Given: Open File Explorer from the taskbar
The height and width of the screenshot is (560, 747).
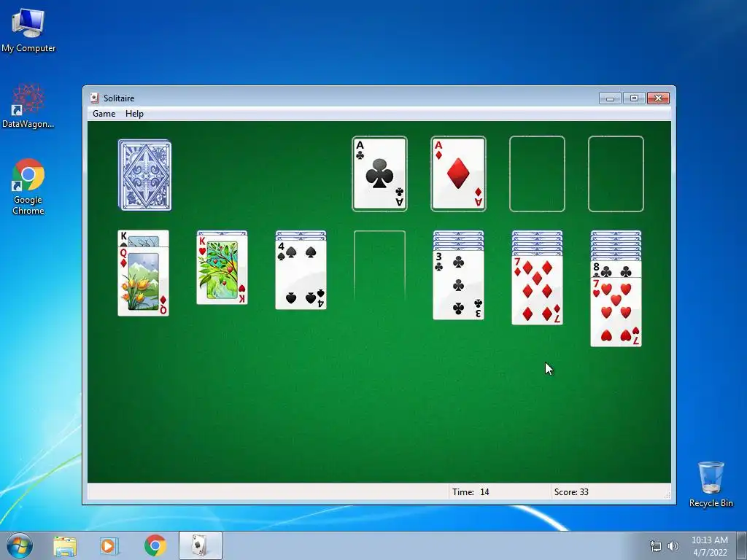Looking at the screenshot, I should 65,545.
